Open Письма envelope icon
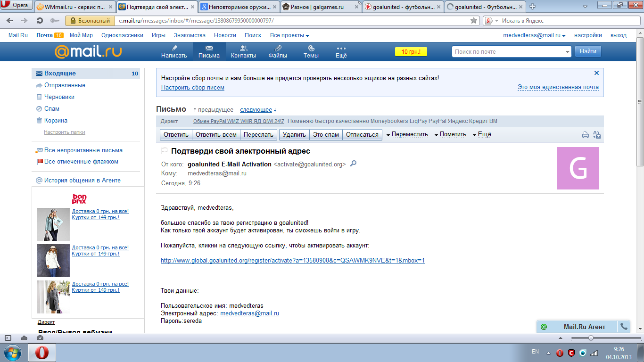Viewport: 644px width, 362px height. (x=209, y=52)
